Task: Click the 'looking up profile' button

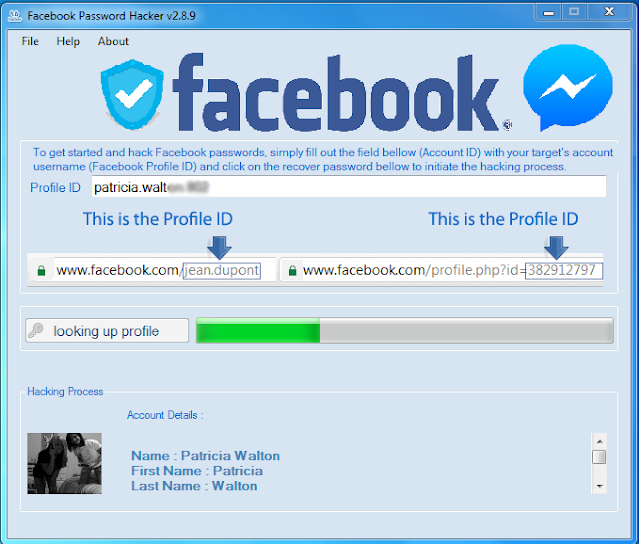Action: click(x=107, y=331)
